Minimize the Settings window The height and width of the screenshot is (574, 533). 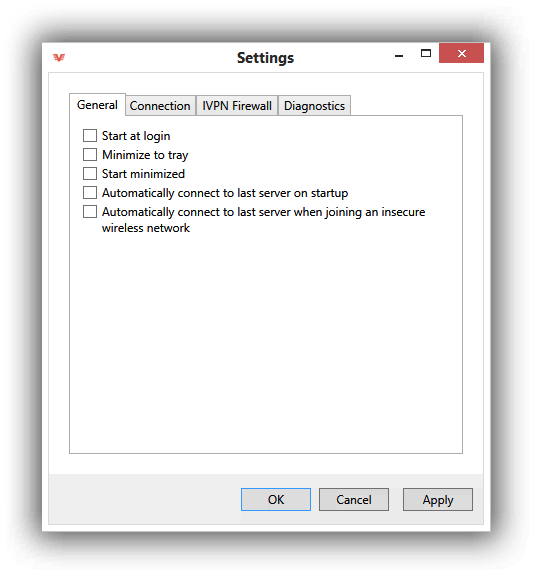(x=399, y=56)
